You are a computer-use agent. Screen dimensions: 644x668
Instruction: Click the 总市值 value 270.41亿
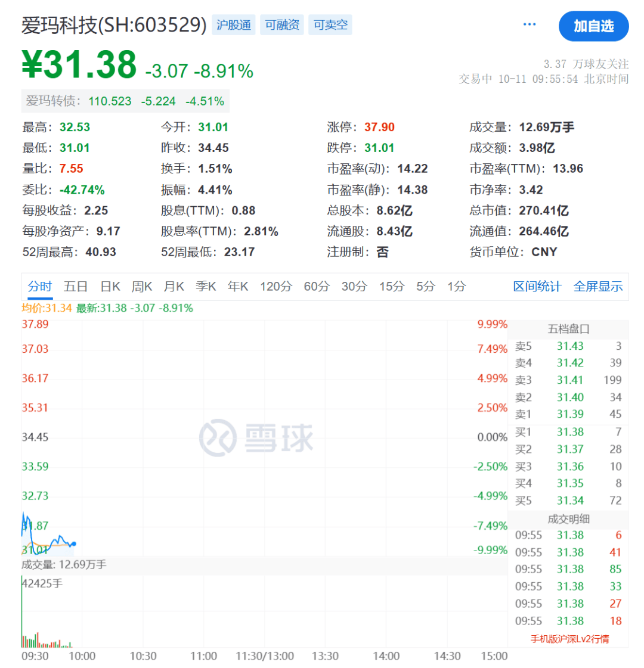pos(543,210)
